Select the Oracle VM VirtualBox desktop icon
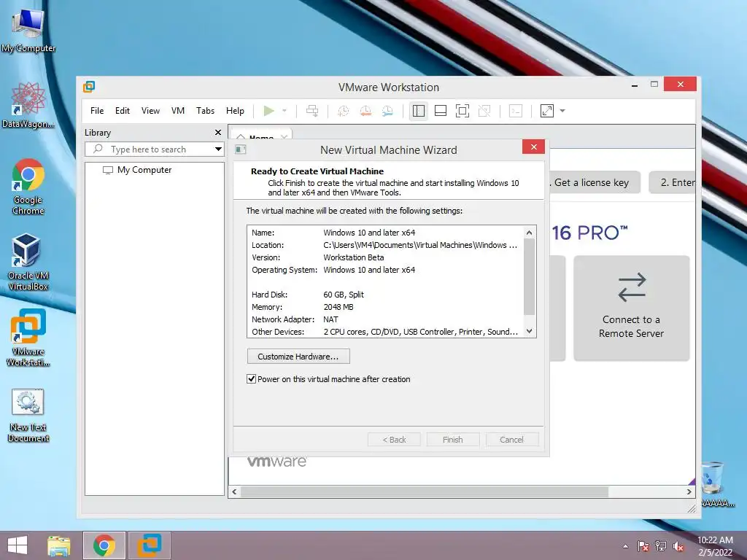747x560 pixels. coord(28,262)
